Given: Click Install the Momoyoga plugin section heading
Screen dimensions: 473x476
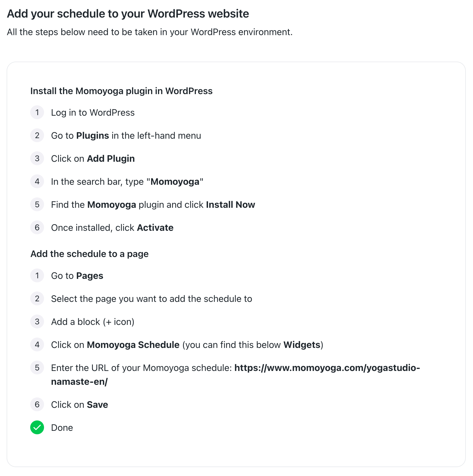Looking at the screenshot, I should pyautogui.click(x=121, y=91).
